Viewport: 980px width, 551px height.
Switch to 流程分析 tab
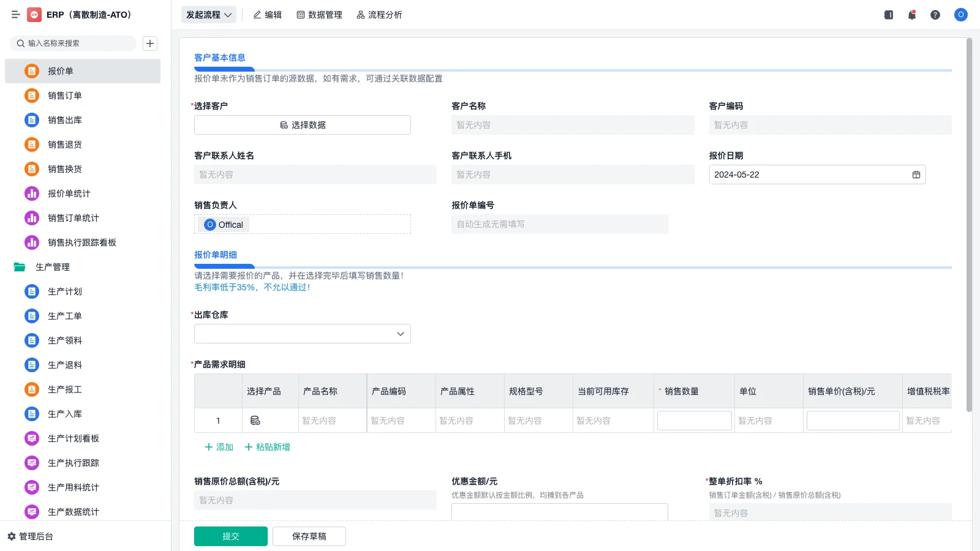point(380,15)
